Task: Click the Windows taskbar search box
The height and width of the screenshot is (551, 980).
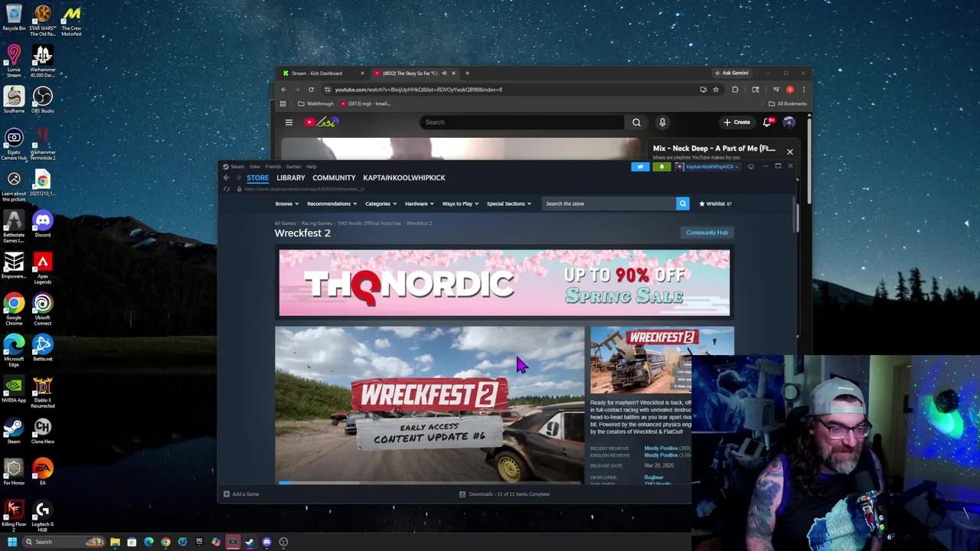Action: [64, 542]
